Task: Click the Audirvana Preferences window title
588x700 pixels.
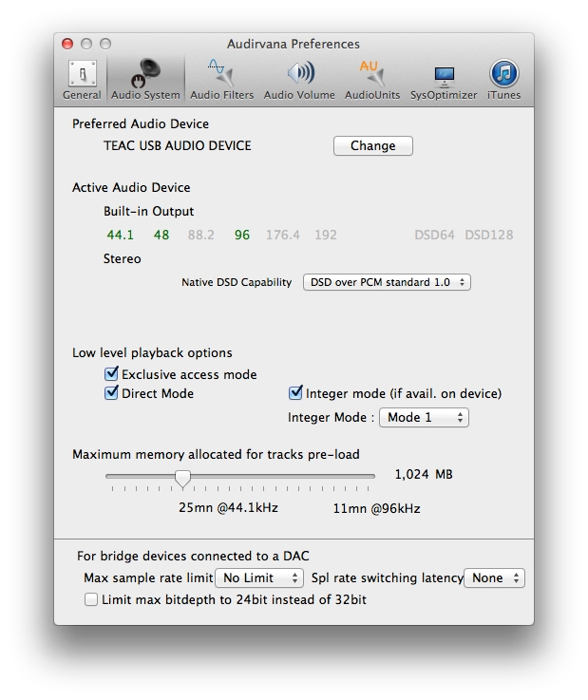Action: pyautogui.click(x=294, y=44)
